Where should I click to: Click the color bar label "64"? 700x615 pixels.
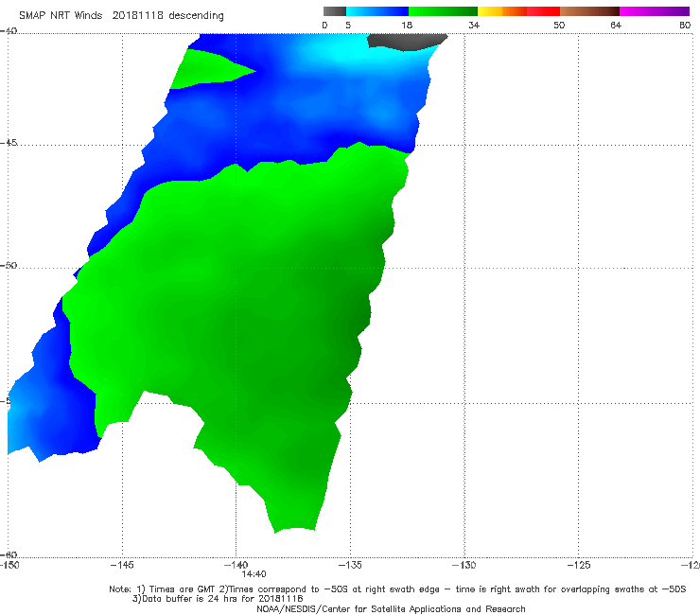point(616,26)
